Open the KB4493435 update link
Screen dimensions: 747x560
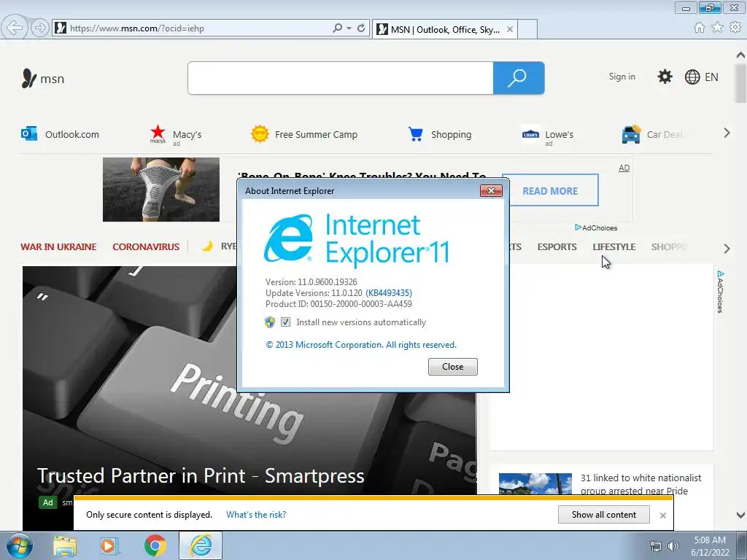pos(389,293)
